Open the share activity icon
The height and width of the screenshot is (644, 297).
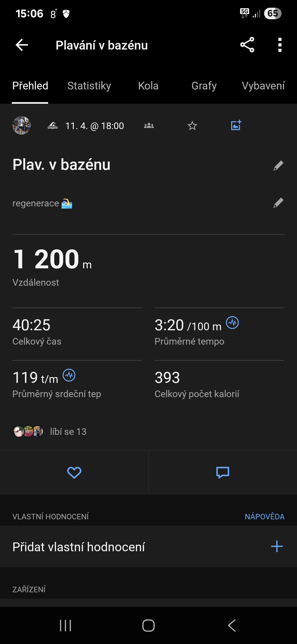(247, 45)
